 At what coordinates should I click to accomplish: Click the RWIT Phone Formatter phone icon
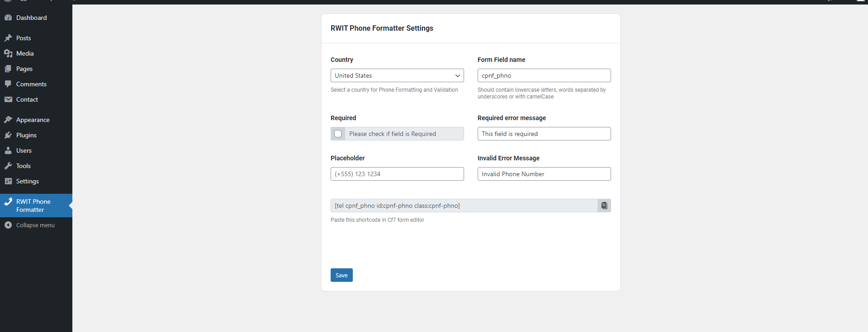pyautogui.click(x=8, y=201)
